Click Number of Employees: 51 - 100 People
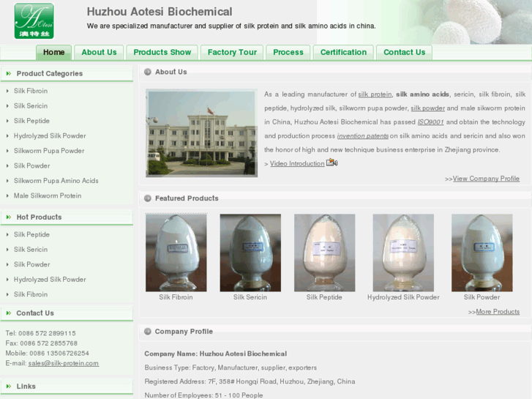The height and width of the screenshot is (399, 532). [x=203, y=395]
